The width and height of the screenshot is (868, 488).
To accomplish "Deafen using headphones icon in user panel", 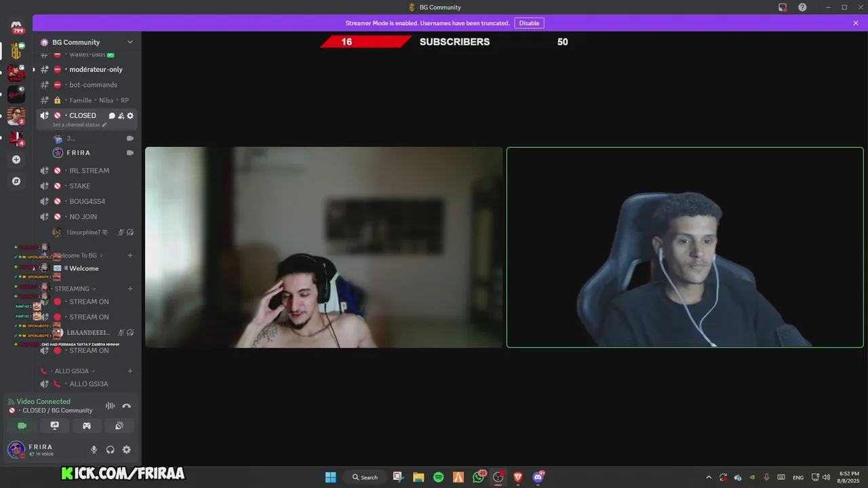I will pos(111,449).
